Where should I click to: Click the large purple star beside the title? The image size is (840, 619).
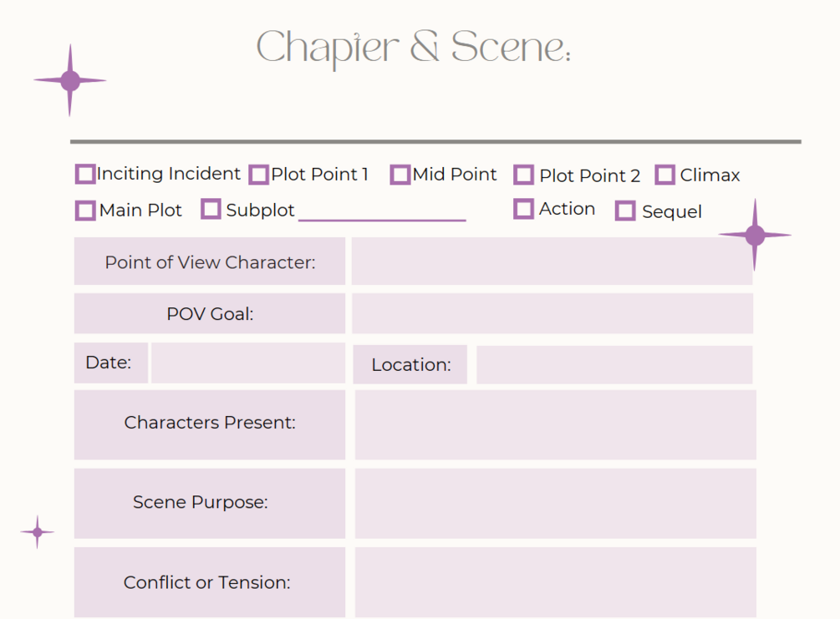pyautogui.click(x=69, y=80)
